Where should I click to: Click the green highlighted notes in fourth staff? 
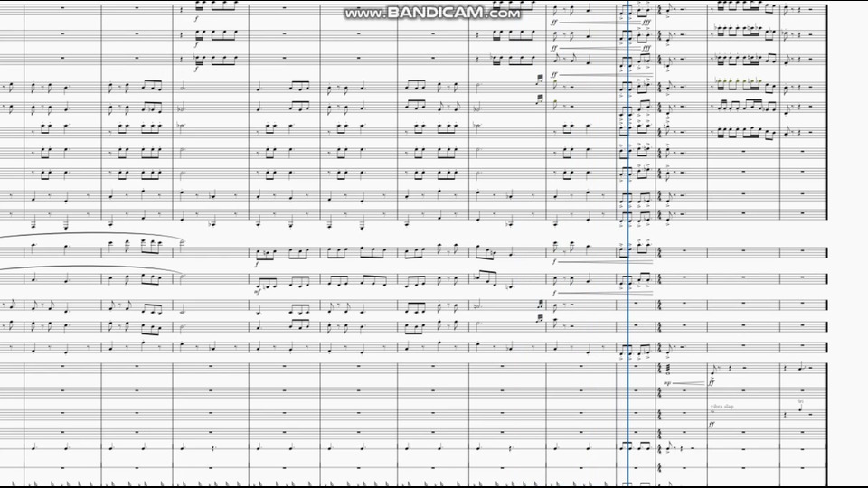click(x=741, y=82)
